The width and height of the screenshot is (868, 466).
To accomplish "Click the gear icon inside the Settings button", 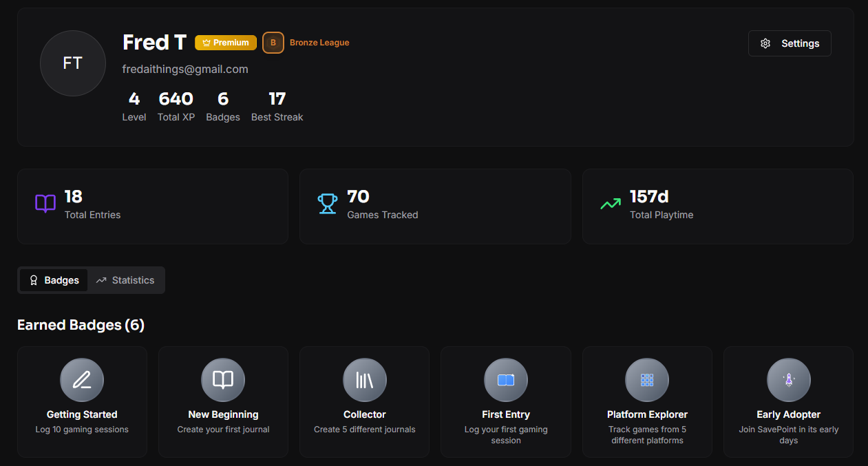I will [x=765, y=43].
